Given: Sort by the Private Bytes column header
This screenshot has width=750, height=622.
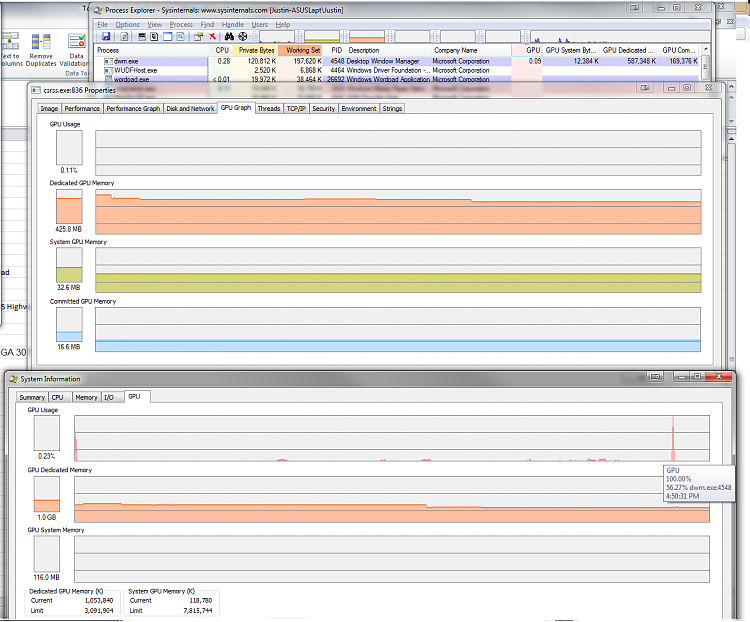Looking at the screenshot, I should click(255, 50).
